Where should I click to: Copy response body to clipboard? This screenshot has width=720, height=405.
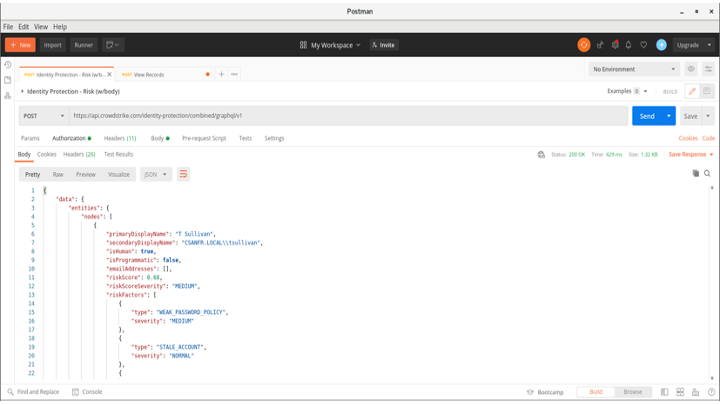click(x=695, y=174)
